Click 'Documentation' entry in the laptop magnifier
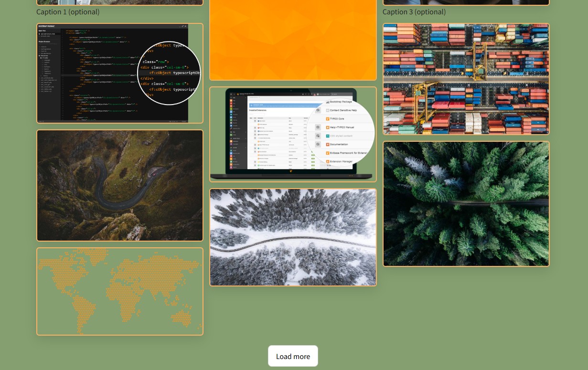Screen dimensions: 588x370 pos(339,144)
